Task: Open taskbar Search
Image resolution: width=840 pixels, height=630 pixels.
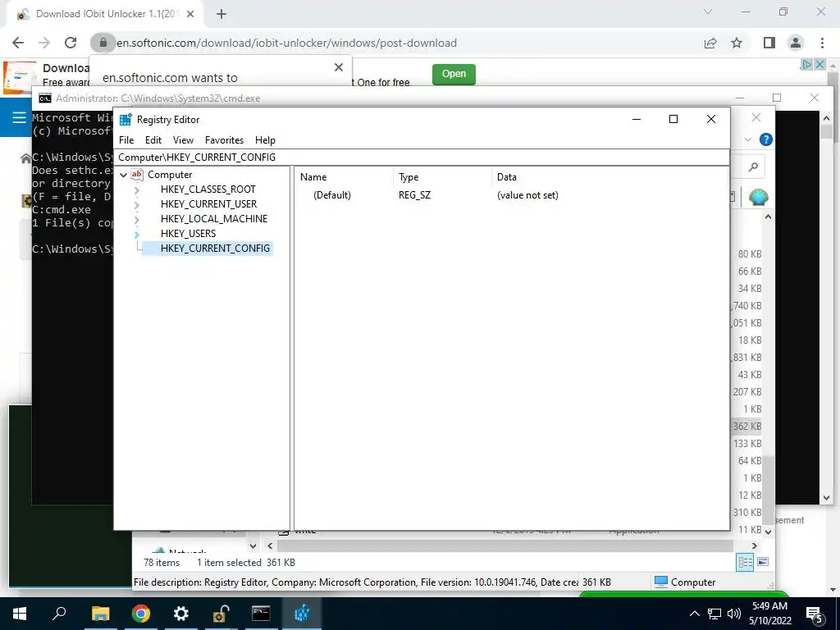Action: click(x=59, y=614)
